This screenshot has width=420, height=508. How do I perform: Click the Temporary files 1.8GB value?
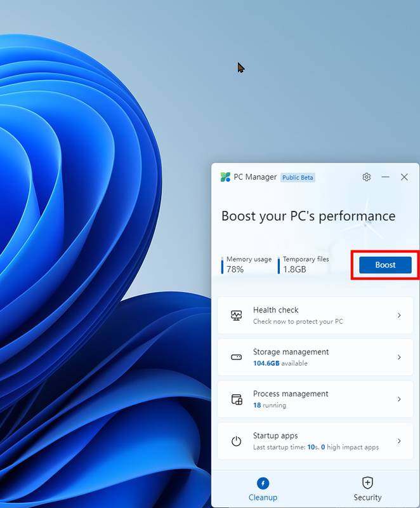294,269
